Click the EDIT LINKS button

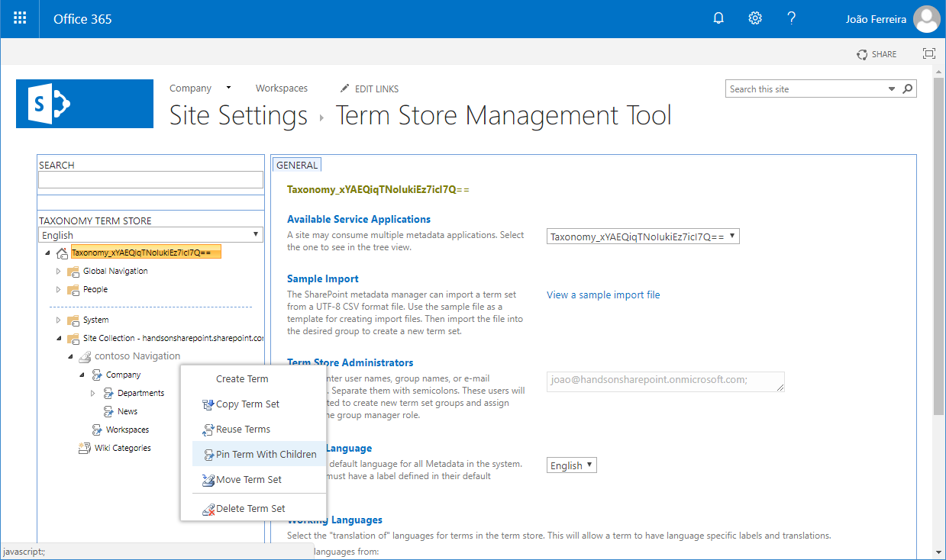pos(370,89)
